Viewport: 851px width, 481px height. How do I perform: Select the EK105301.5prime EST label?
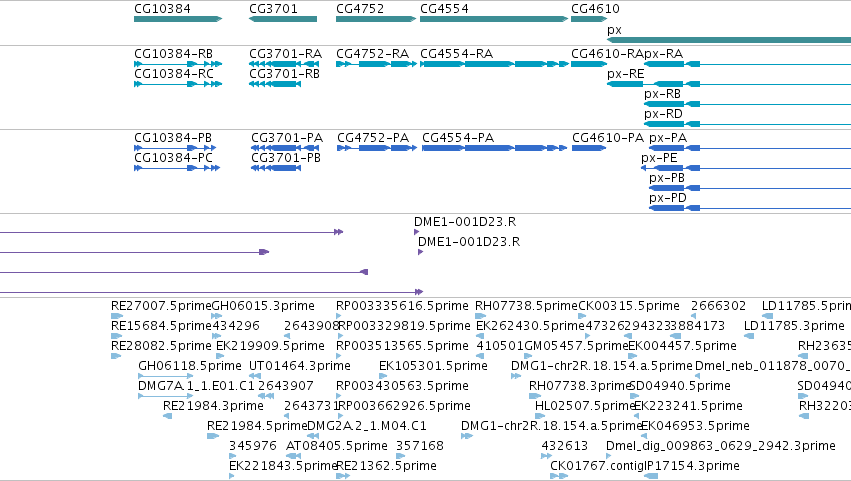[x=433, y=366]
